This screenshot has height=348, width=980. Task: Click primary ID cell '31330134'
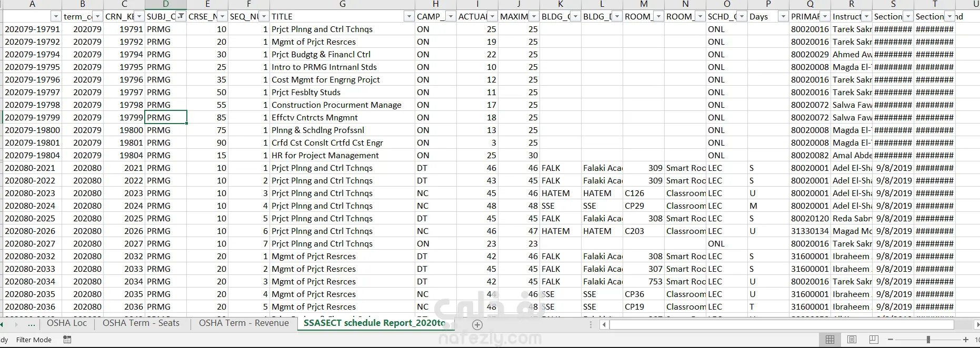point(810,231)
